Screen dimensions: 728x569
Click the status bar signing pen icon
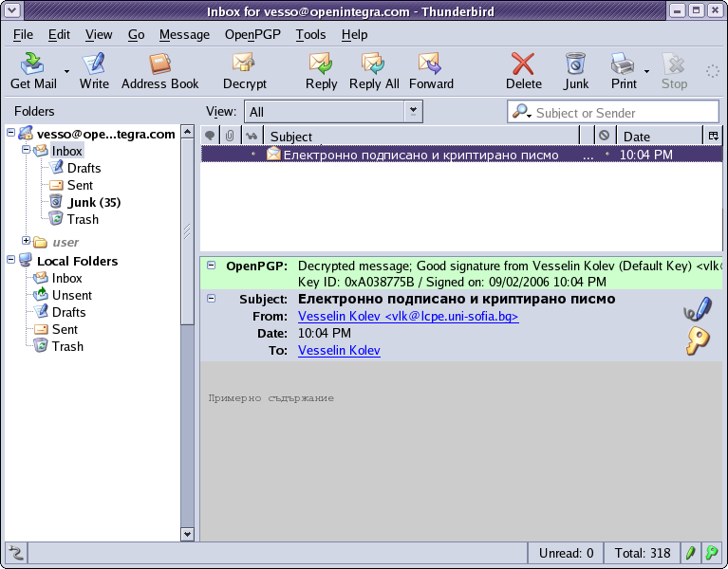coord(690,553)
